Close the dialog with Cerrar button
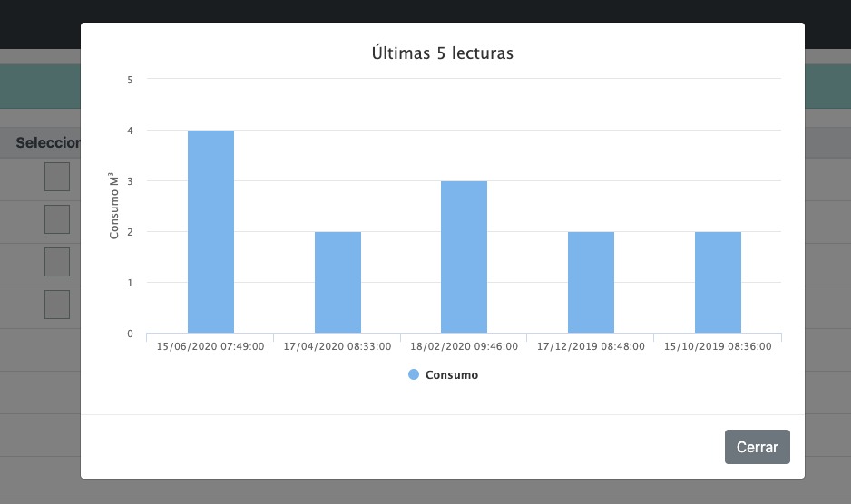Screen dimensions: 851x504 pyautogui.click(x=757, y=447)
